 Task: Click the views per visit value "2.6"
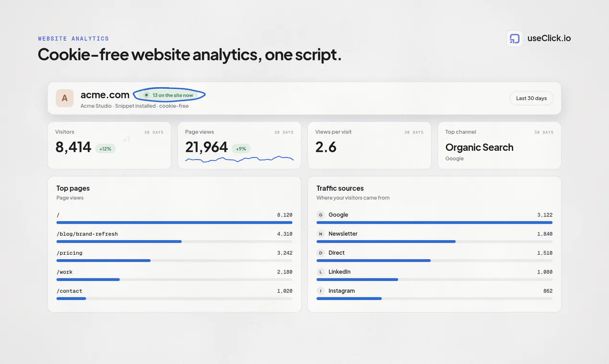(326, 148)
